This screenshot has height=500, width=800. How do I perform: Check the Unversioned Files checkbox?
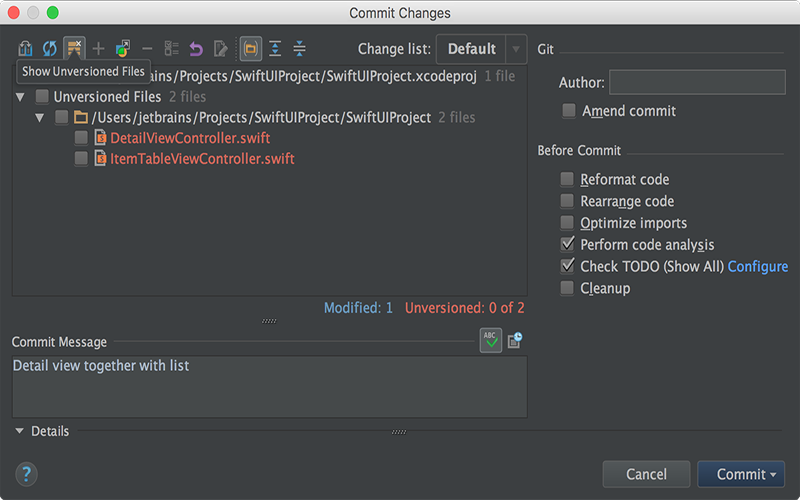click(42, 96)
